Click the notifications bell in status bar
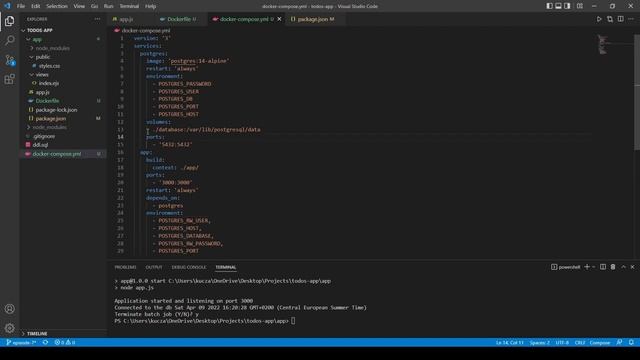640x360 pixels. tap(631, 342)
